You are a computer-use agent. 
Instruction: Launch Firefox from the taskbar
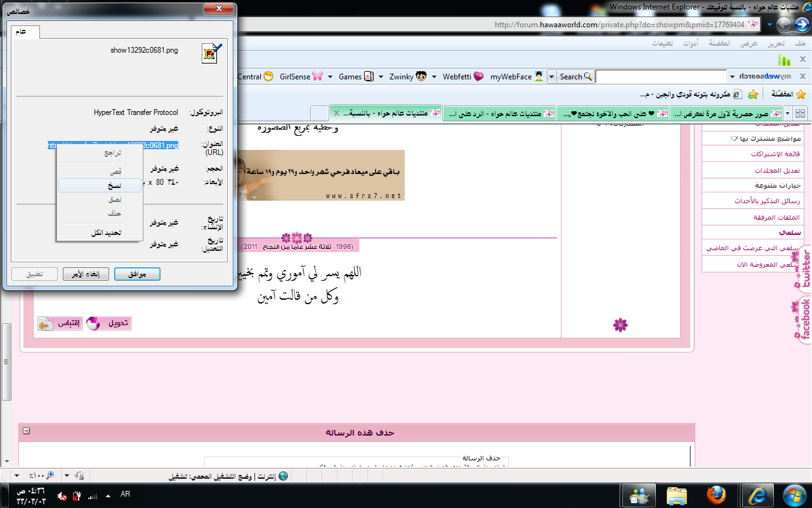(x=716, y=495)
